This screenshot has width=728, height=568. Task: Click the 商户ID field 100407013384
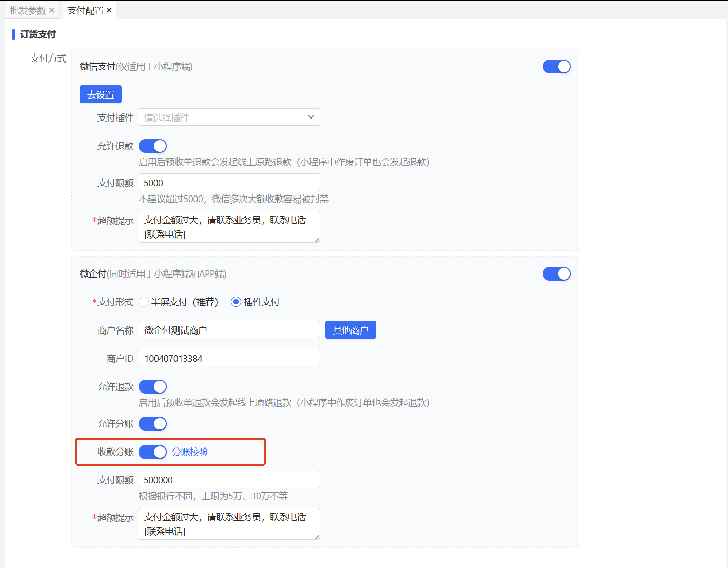coord(229,358)
